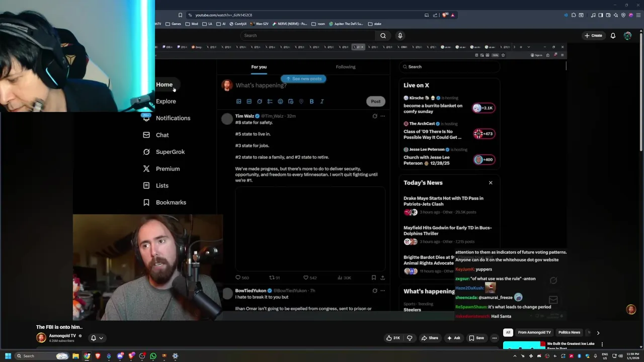Open SuperGrok in X sidebar

(164, 152)
